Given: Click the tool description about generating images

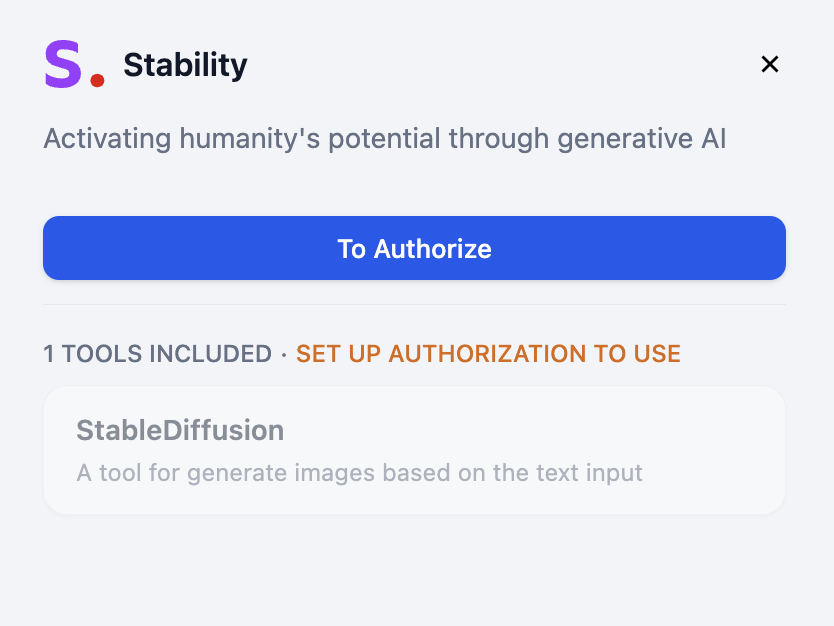Looking at the screenshot, I should (359, 472).
